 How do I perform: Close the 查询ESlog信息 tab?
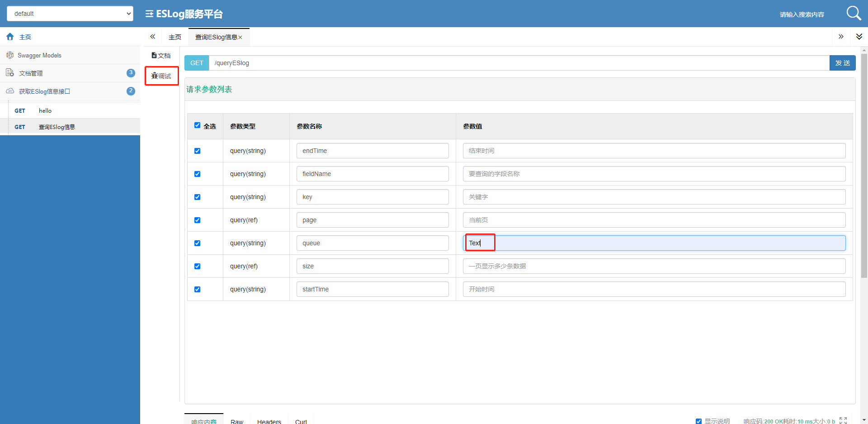coord(241,38)
